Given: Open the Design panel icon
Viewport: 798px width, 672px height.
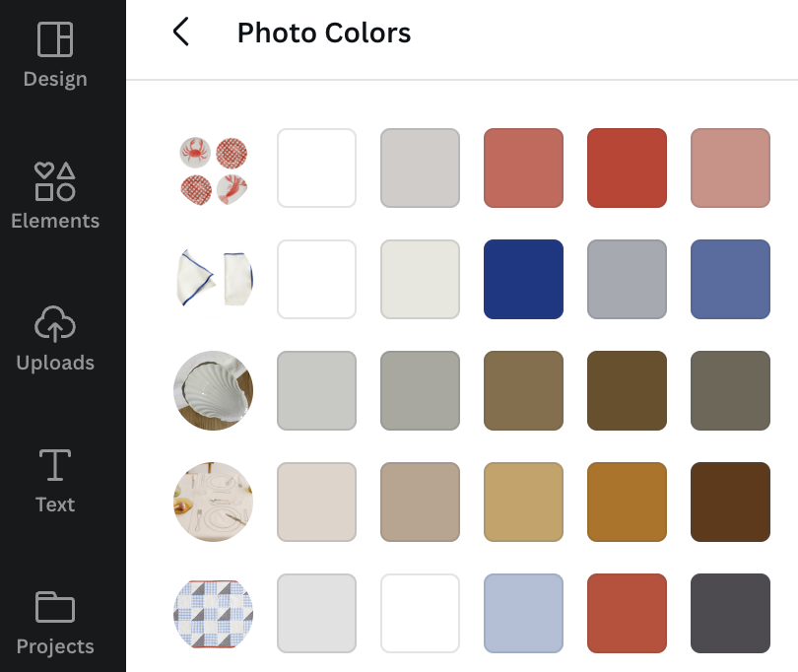Looking at the screenshot, I should [x=55, y=39].
